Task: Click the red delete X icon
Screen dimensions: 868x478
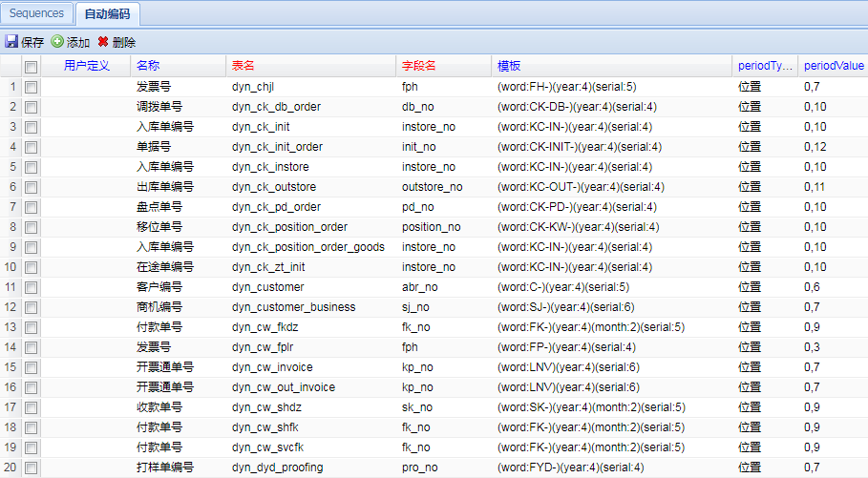Action: [103, 42]
